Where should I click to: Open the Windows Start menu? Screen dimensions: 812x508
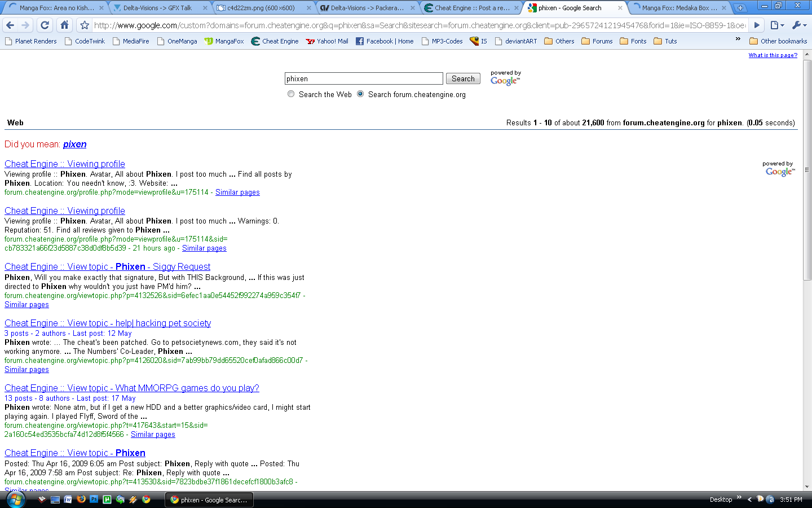(x=15, y=500)
